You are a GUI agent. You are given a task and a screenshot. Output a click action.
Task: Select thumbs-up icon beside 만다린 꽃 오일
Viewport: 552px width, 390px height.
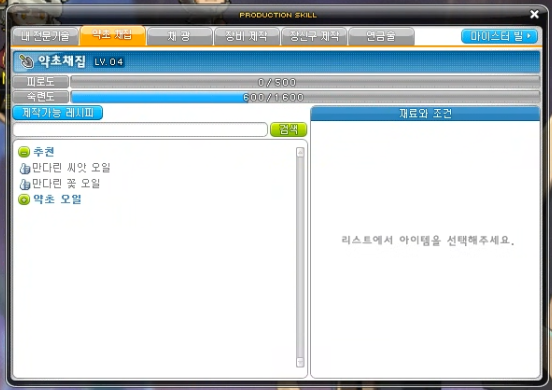25,184
